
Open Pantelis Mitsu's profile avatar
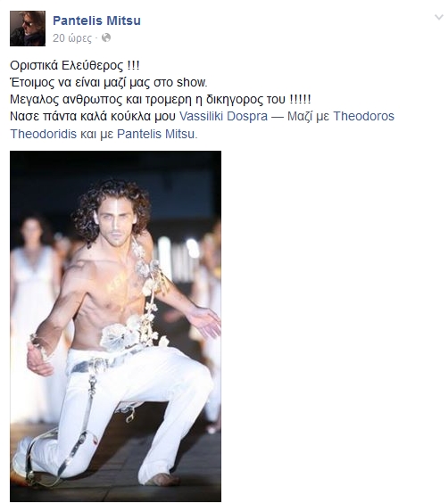click(x=28, y=29)
